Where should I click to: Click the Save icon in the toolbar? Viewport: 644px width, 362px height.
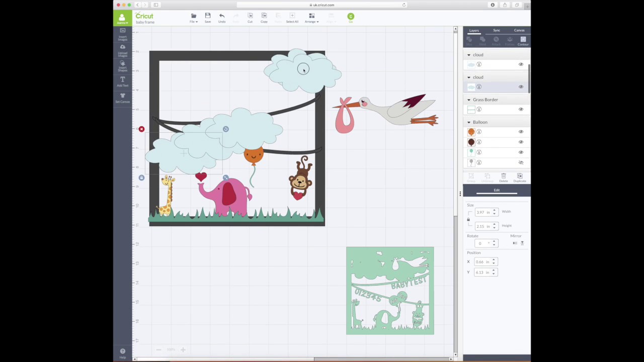click(208, 18)
